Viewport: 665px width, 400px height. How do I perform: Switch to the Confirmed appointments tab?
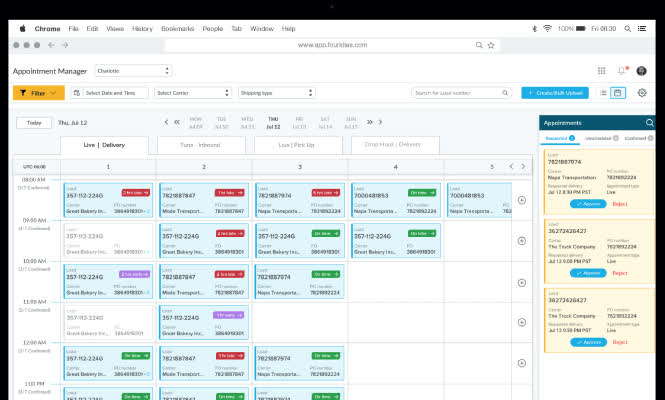click(639, 138)
